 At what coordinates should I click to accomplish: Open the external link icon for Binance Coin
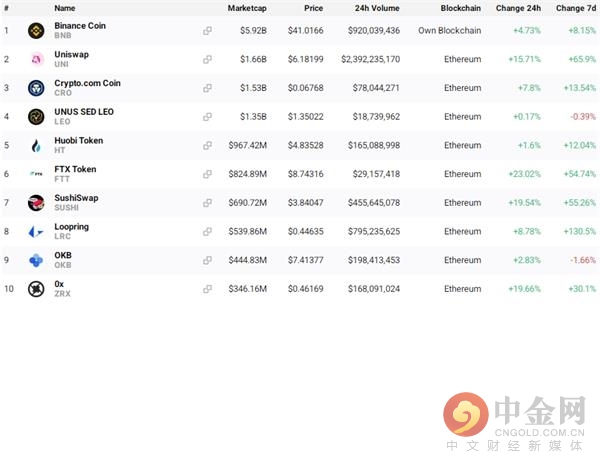(x=207, y=31)
